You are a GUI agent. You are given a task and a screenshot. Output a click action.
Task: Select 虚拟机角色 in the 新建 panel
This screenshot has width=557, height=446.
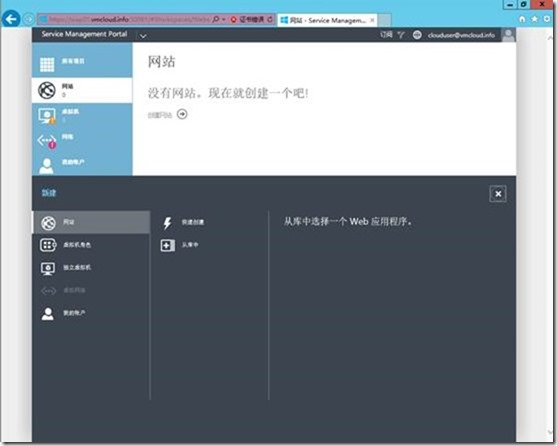(x=91, y=245)
